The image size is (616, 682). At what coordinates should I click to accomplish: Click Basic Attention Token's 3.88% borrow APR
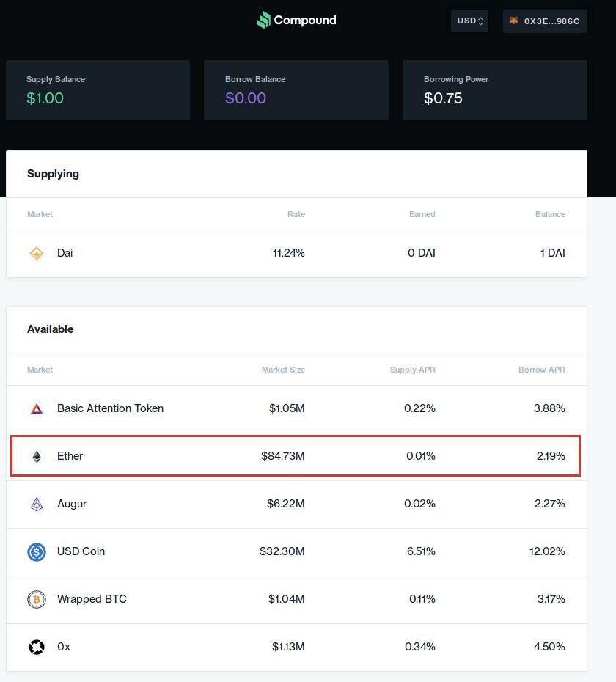(x=549, y=408)
